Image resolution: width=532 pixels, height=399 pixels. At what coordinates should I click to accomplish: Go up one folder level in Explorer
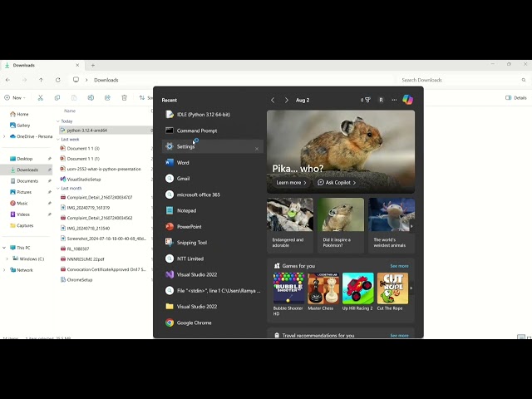pyautogui.click(x=41, y=80)
